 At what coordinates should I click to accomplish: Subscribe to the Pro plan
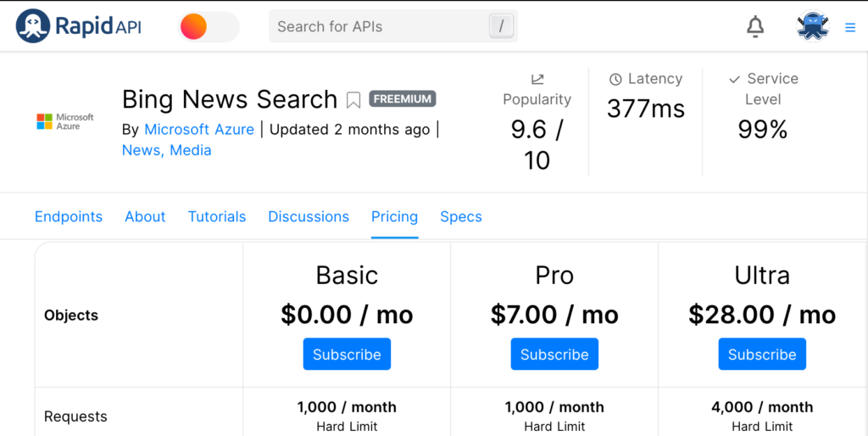(x=554, y=354)
